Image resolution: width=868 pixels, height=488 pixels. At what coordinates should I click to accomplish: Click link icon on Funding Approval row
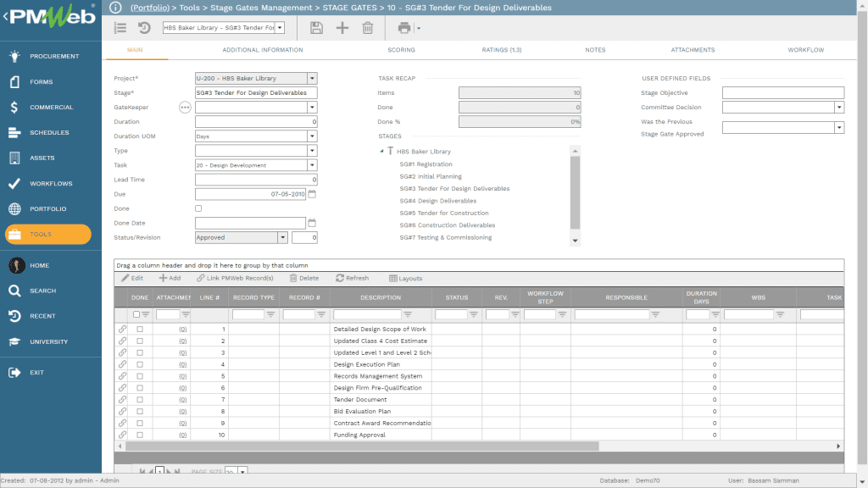click(x=122, y=435)
